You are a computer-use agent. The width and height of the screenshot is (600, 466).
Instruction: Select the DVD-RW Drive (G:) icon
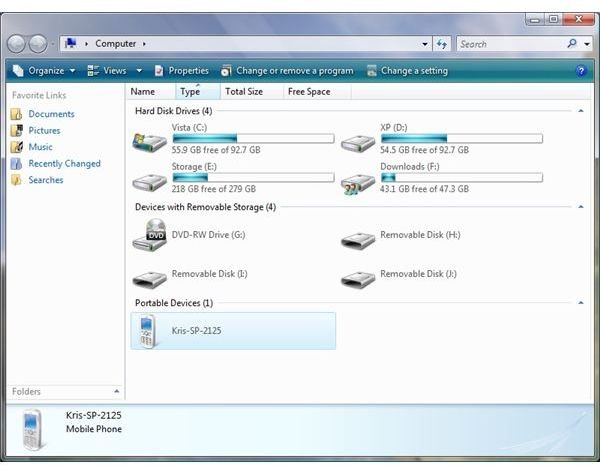(149, 235)
